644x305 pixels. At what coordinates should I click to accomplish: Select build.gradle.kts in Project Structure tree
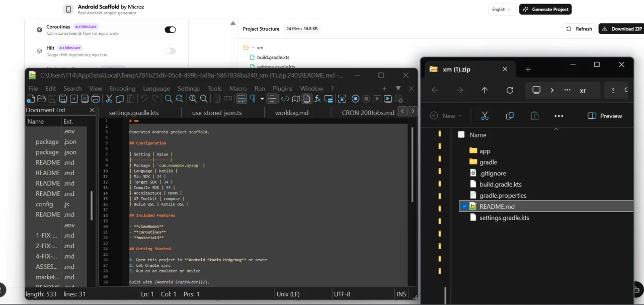coord(273,57)
